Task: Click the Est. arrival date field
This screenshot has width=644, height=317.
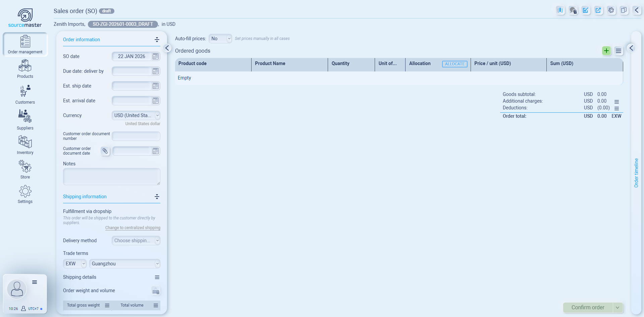Action: coord(131,101)
